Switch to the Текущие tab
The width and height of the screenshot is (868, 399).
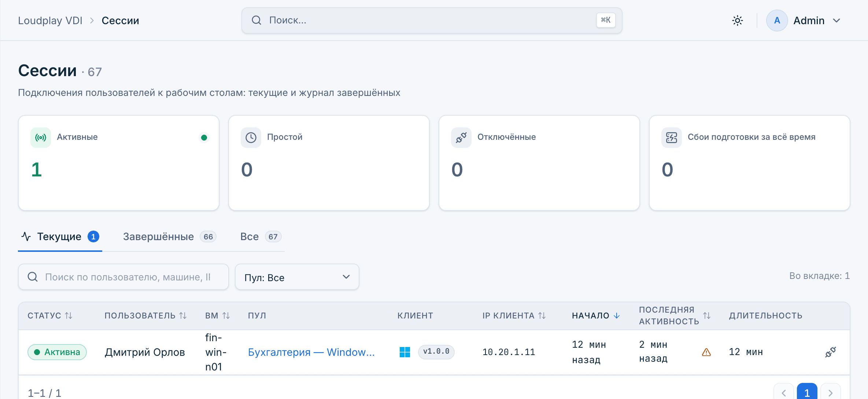[60, 237]
